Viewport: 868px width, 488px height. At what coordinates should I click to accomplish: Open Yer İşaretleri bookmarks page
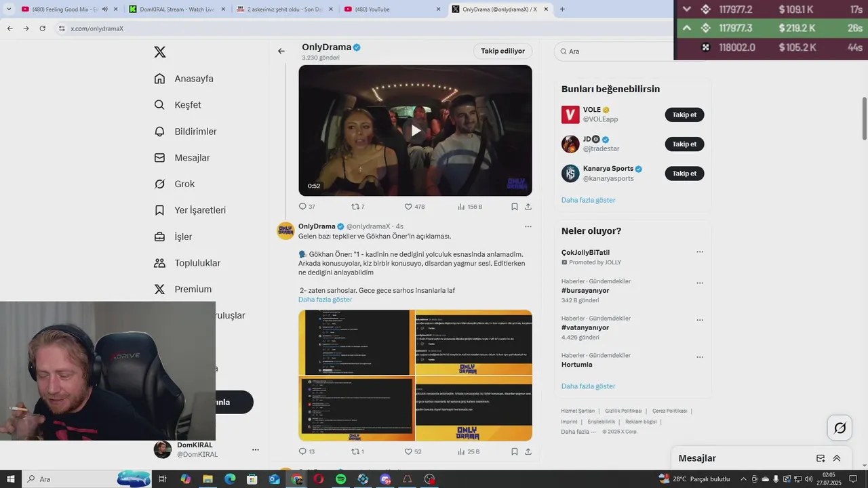(x=190, y=210)
